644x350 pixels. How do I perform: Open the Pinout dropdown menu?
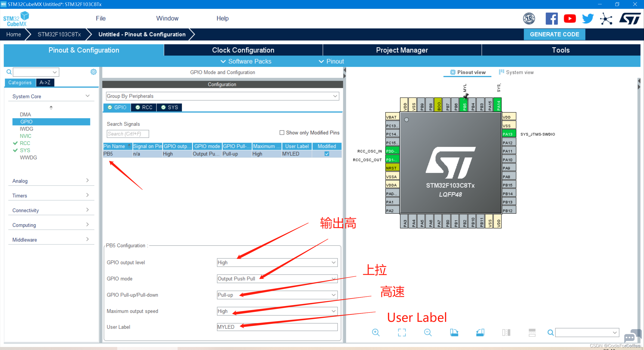point(331,61)
